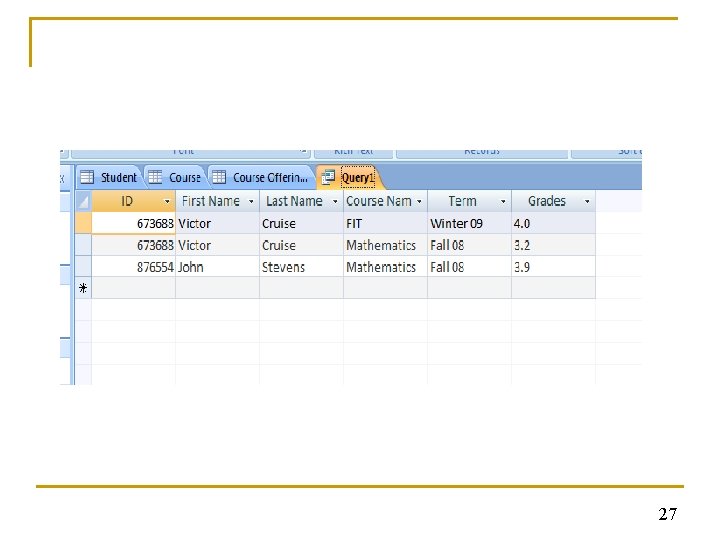
Task: Click the grade cell showing 4.0
Action: coord(553,223)
